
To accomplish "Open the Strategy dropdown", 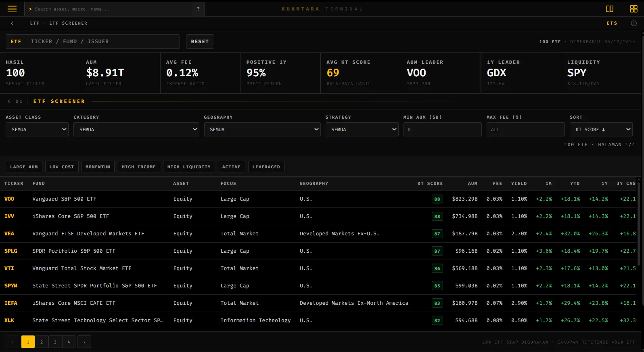I will click(x=362, y=130).
